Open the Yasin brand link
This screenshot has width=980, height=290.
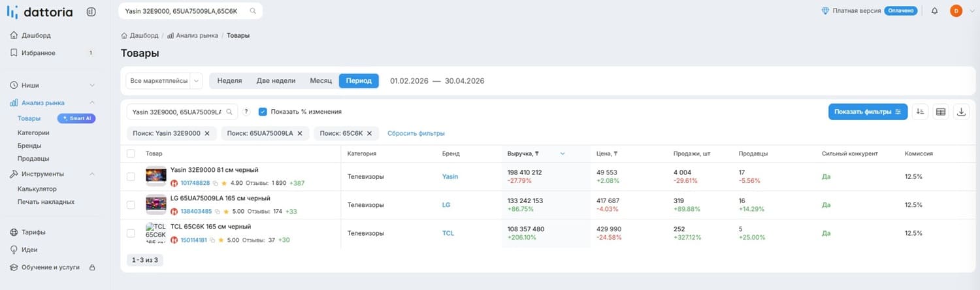tap(450, 176)
